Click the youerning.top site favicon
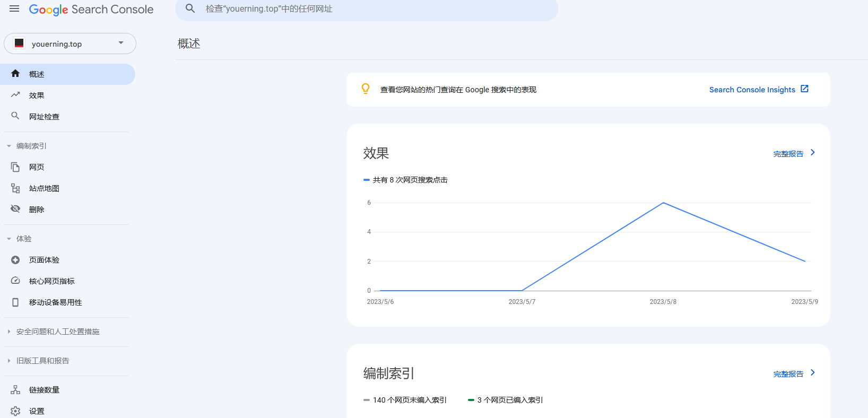Viewport: 868px width, 418px height. [x=19, y=43]
